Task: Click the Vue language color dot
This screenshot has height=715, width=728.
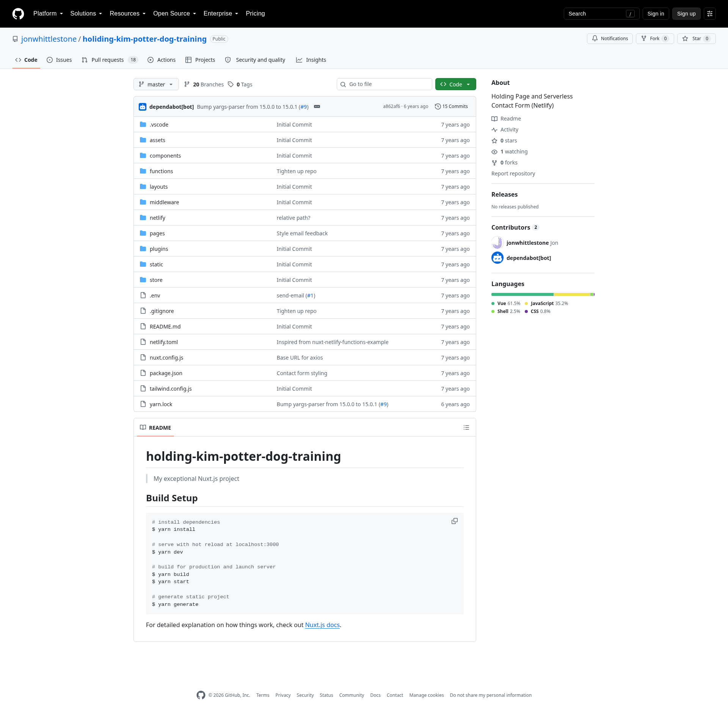Action: (x=493, y=304)
